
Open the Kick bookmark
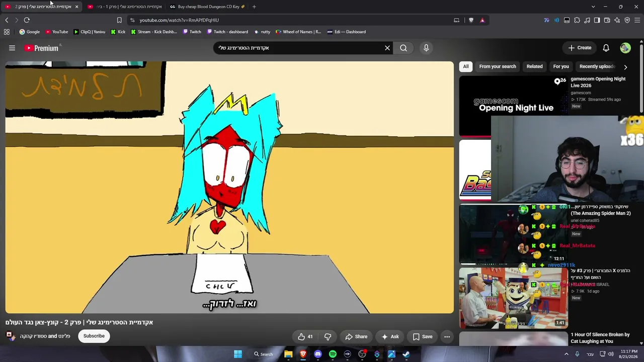118,32
